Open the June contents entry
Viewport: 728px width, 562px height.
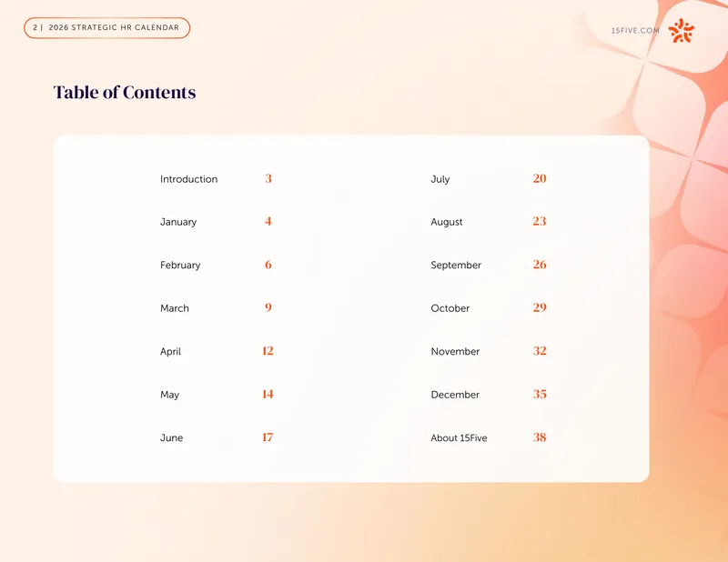coord(171,437)
